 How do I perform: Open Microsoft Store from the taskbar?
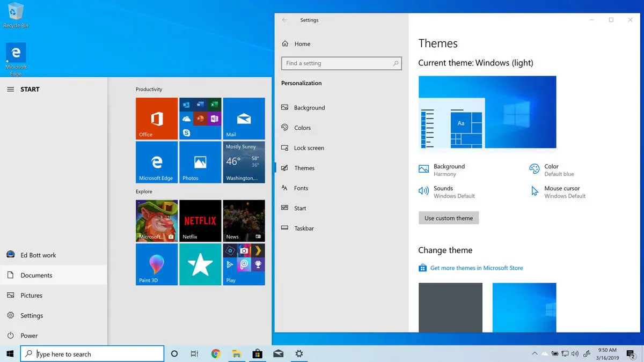[x=257, y=353]
